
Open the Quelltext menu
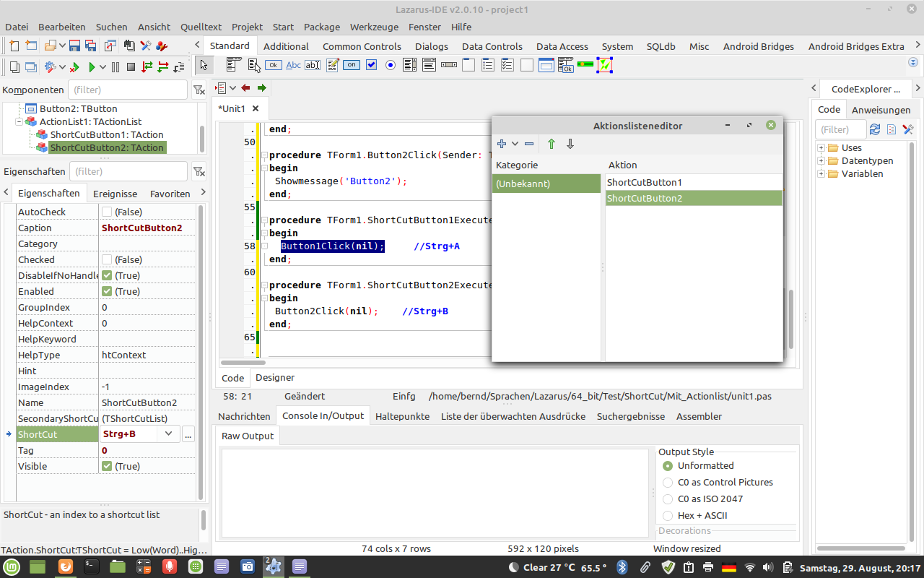click(201, 27)
